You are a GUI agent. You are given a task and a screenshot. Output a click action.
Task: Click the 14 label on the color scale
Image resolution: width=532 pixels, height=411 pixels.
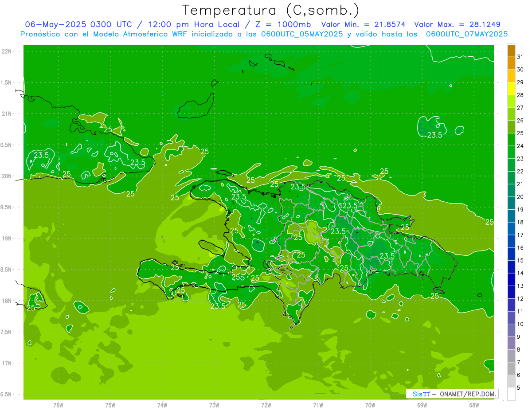tap(520, 273)
